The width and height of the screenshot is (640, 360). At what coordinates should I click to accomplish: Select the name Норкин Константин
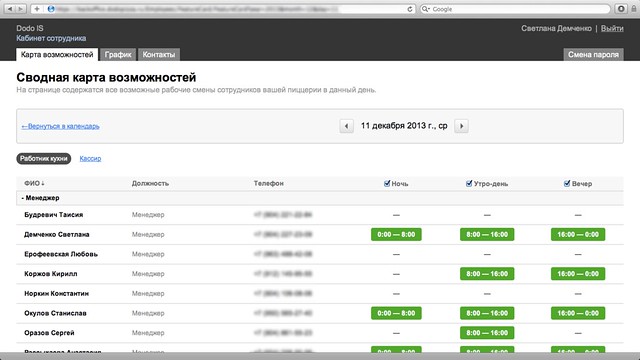point(56,293)
